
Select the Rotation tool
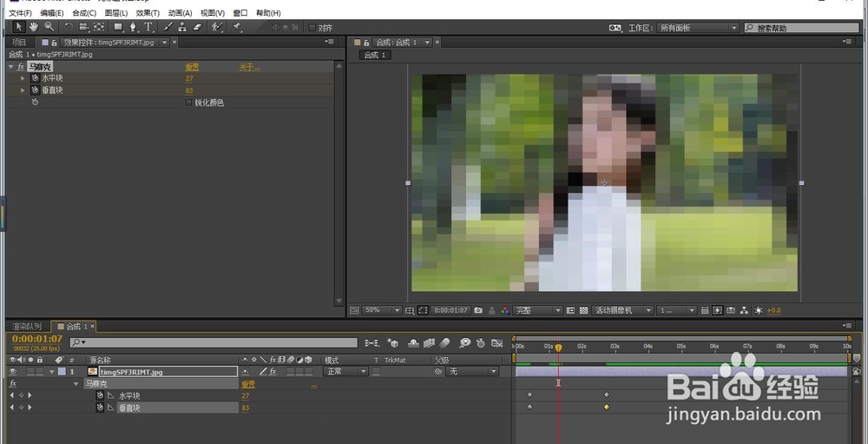(69, 27)
